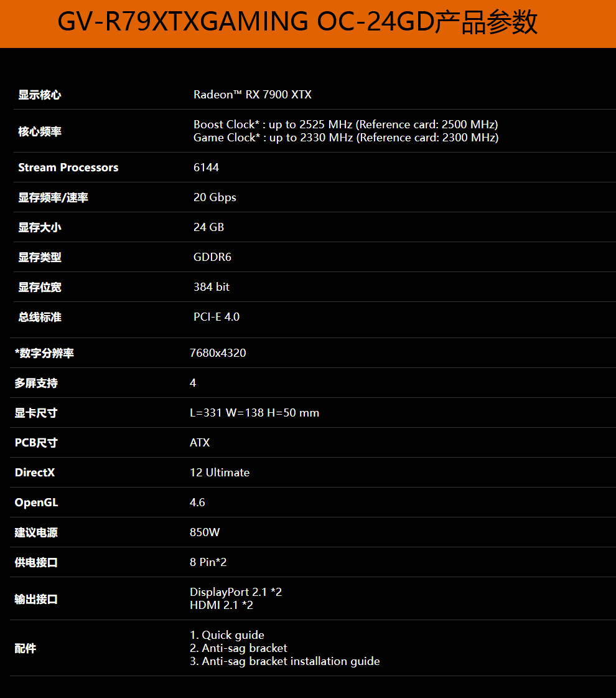
Task: Select the '*数字分辨率' label
Action: tap(44, 353)
